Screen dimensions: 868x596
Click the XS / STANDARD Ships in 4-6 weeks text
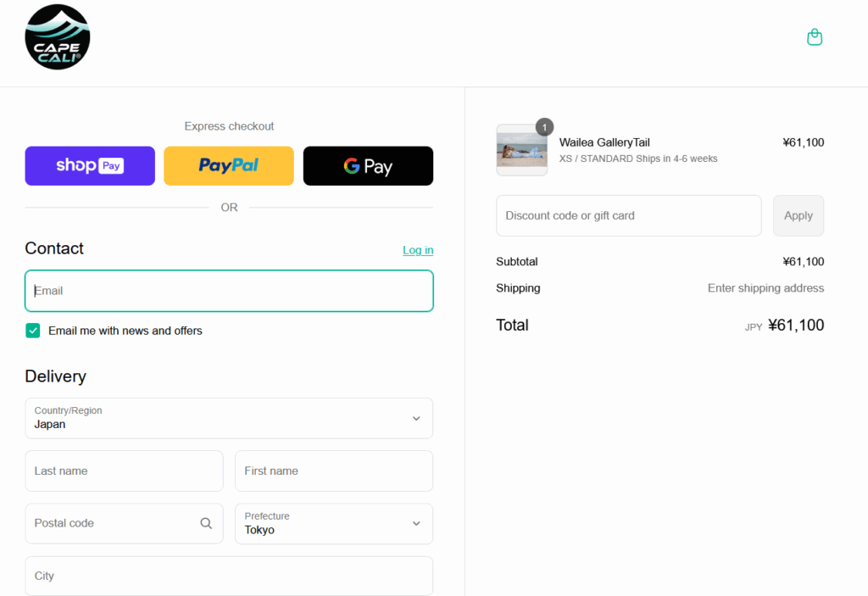pos(638,159)
